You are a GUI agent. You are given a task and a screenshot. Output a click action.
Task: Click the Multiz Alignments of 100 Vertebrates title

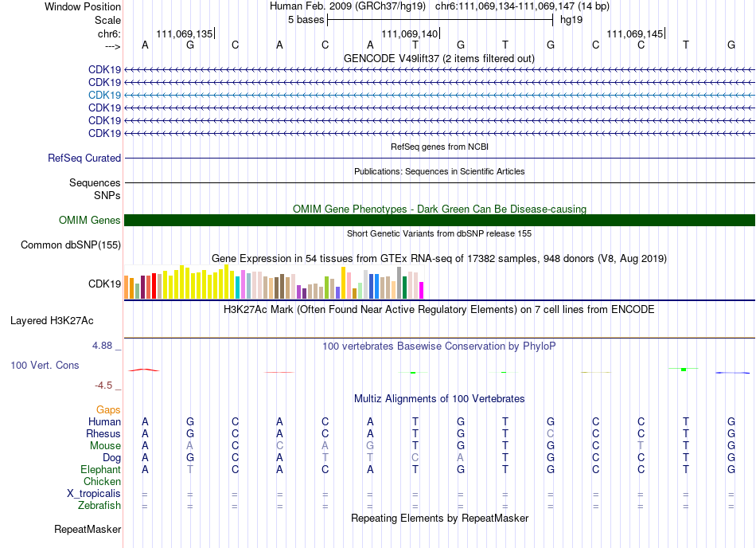point(438,398)
